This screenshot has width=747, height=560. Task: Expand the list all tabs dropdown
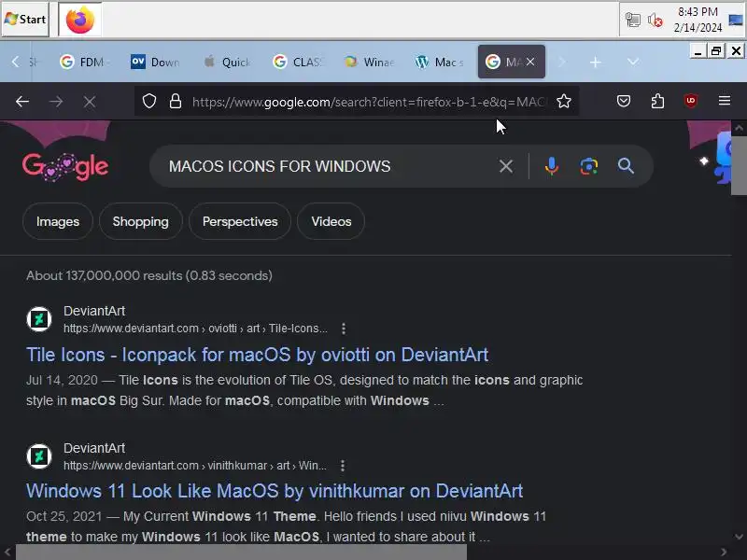pos(633,62)
